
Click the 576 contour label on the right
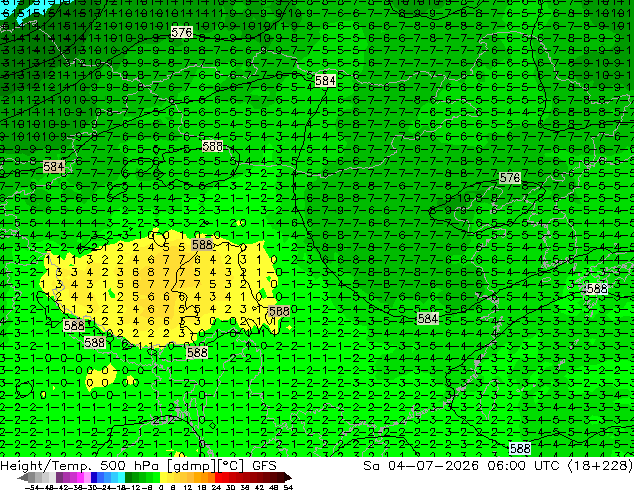(510, 177)
